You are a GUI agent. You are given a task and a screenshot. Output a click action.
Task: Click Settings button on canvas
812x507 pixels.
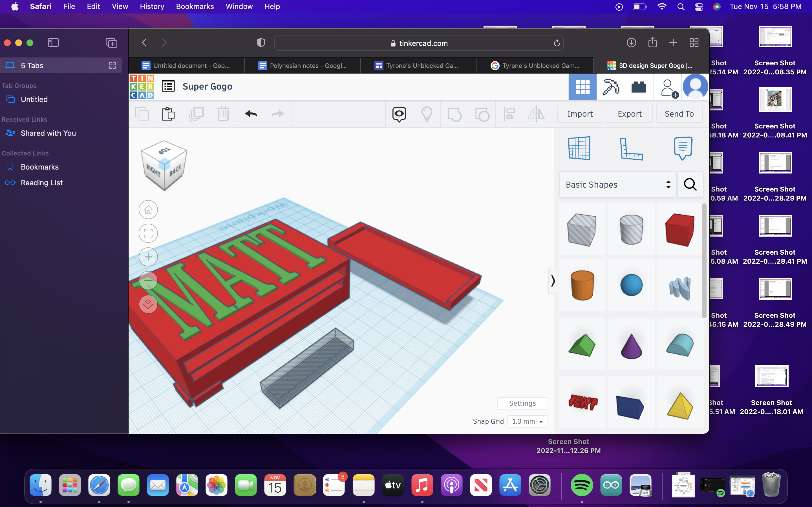522,403
